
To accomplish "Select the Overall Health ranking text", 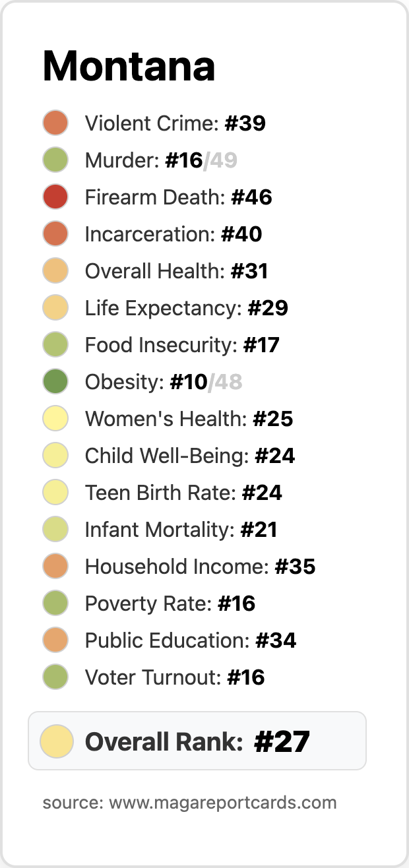I will (x=176, y=271).
